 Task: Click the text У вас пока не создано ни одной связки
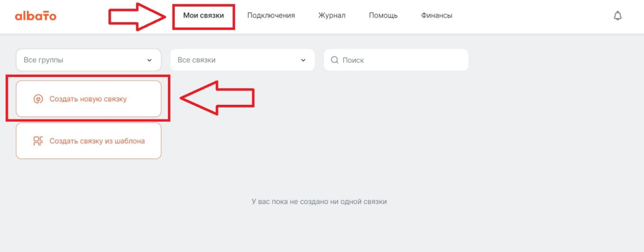(x=319, y=202)
